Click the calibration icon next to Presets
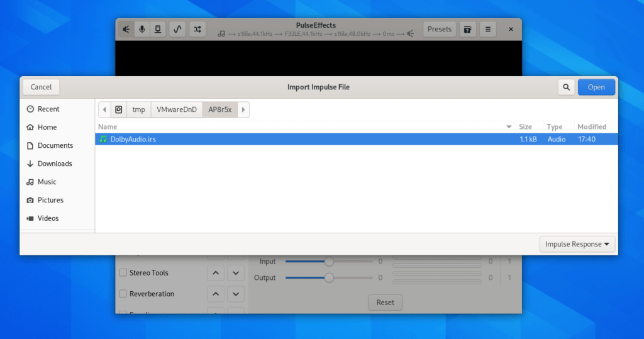644x339 pixels. (467, 29)
